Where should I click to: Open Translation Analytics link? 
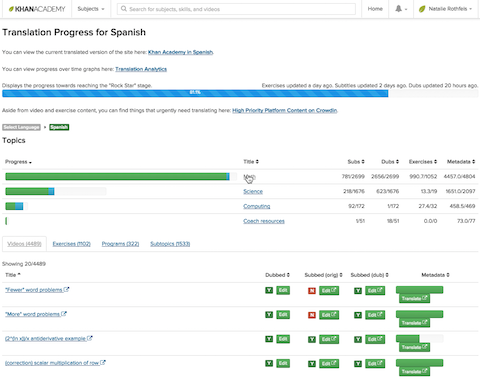pyautogui.click(x=141, y=69)
